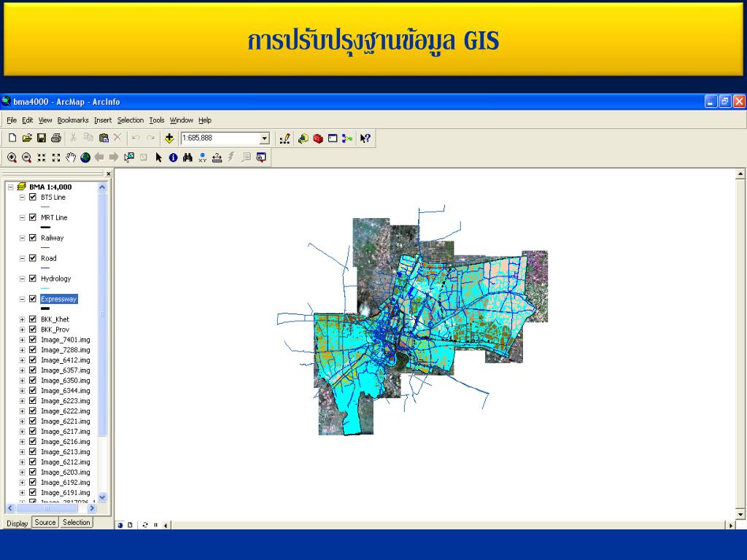Select the Expressway layer name

click(x=58, y=299)
